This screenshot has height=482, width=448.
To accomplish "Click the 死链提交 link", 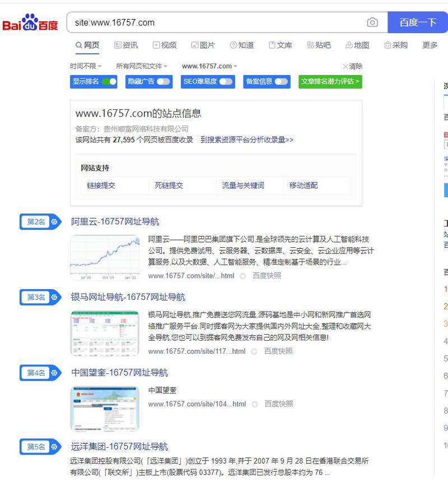I will 169,186.
